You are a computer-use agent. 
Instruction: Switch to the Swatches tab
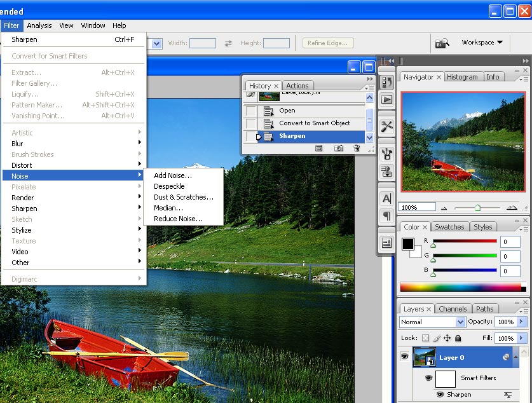449,226
